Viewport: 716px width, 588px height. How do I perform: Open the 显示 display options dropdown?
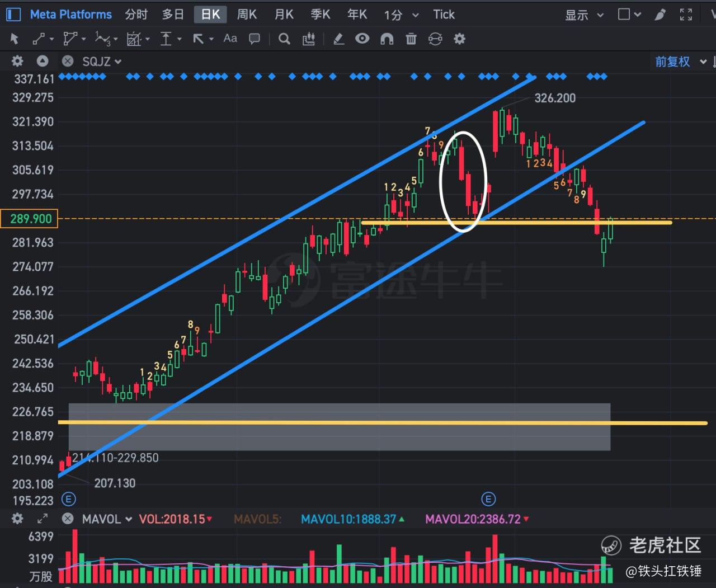[x=584, y=15]
